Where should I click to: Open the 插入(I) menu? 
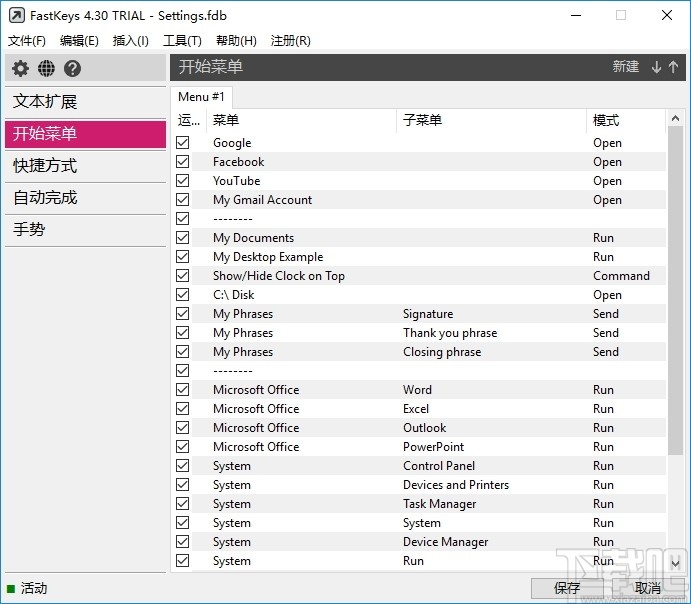(130, 41)
